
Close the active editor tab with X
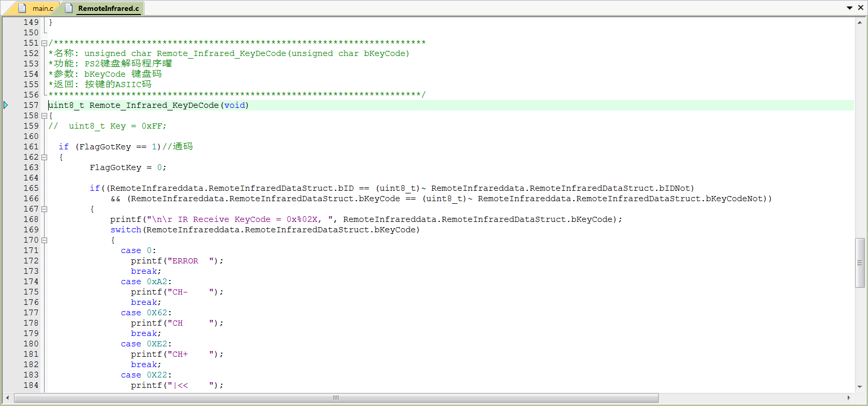(860, 8)
